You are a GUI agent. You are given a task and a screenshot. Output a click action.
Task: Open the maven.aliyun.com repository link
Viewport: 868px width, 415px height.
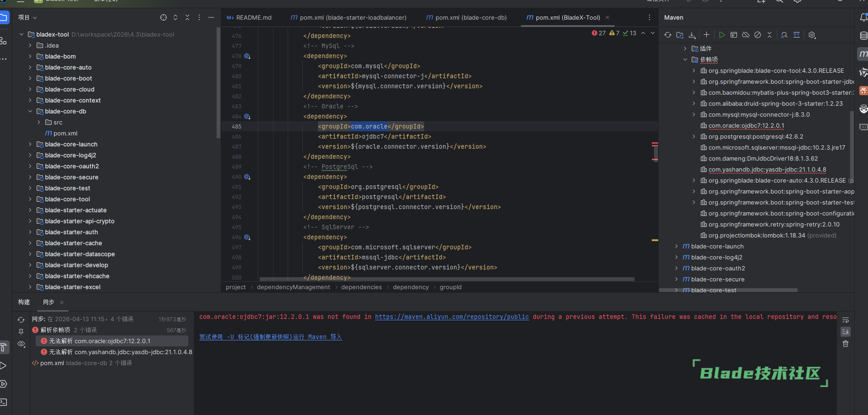(452, 317)
